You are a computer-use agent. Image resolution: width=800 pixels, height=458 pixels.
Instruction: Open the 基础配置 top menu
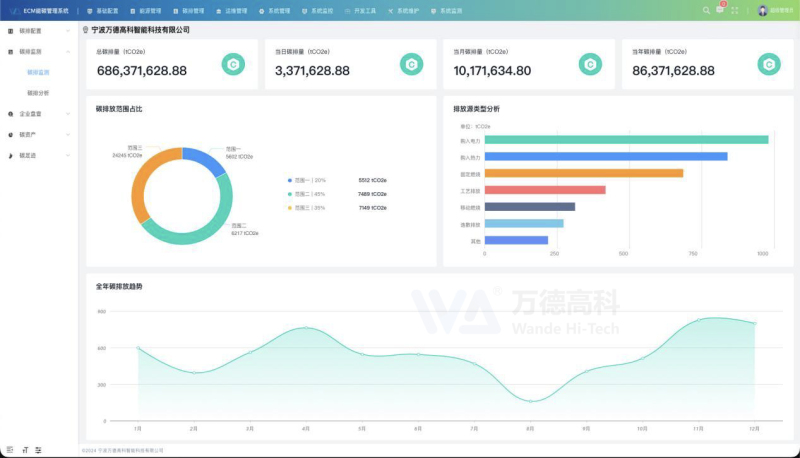pyautogui.click(x=103, y=11)
